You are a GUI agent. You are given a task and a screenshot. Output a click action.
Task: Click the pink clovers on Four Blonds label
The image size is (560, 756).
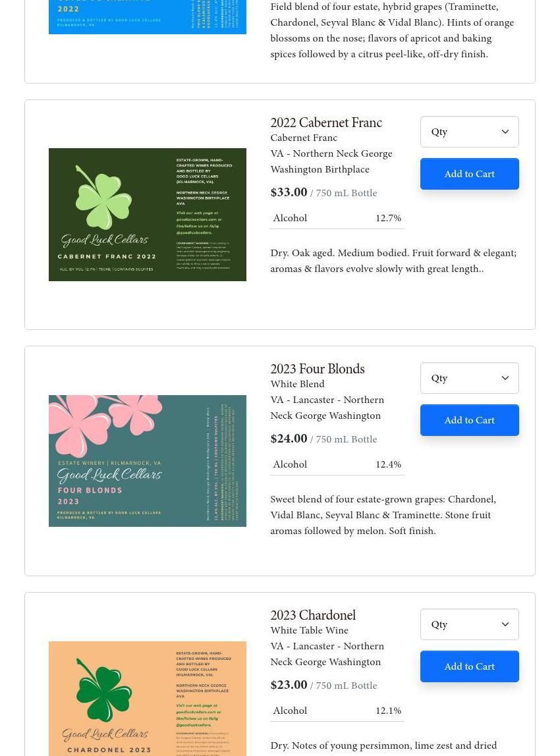coord(105,421)
